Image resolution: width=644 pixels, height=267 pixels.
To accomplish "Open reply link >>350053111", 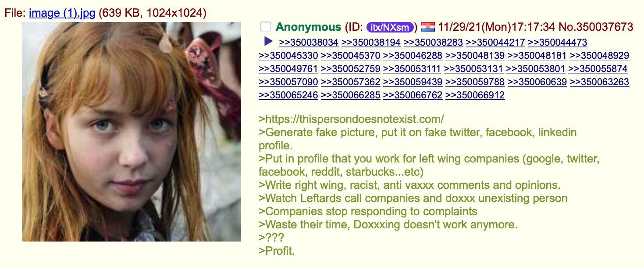I will 412,69.
